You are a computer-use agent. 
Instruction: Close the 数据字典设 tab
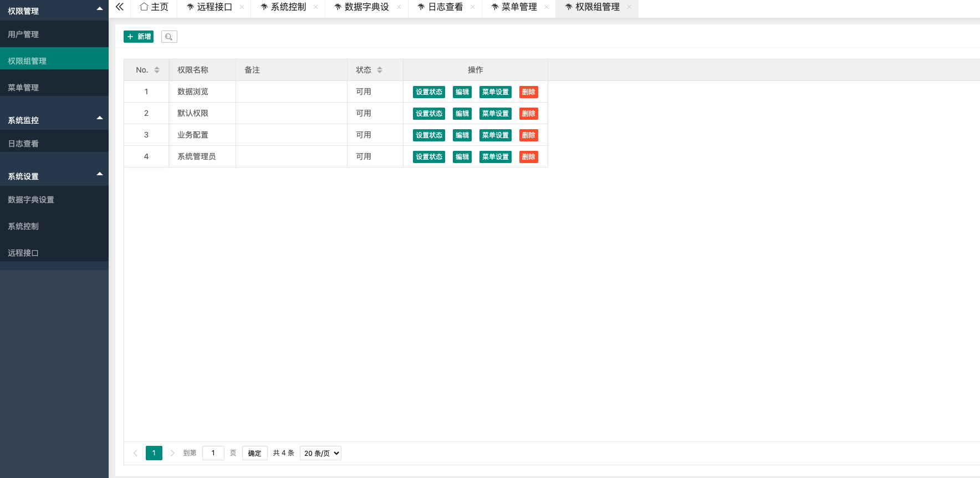(x=399, y=7)
